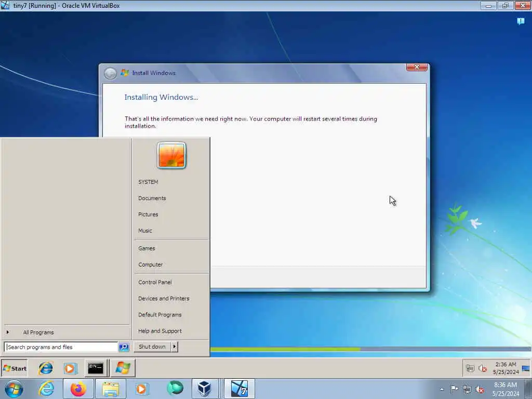This screenshot has width=532, height=399.
Task: Close the Install Windows dialog
Action: tap(417, 67)
